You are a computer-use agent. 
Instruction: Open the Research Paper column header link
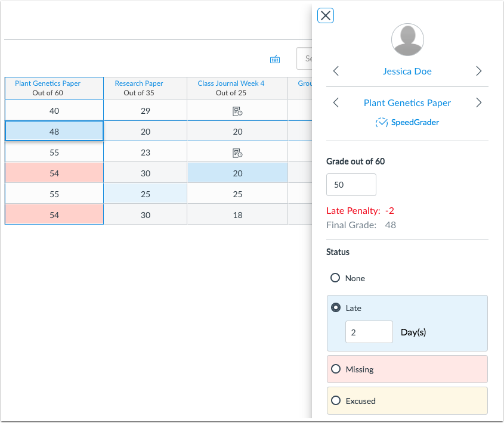tap(138, 83)
